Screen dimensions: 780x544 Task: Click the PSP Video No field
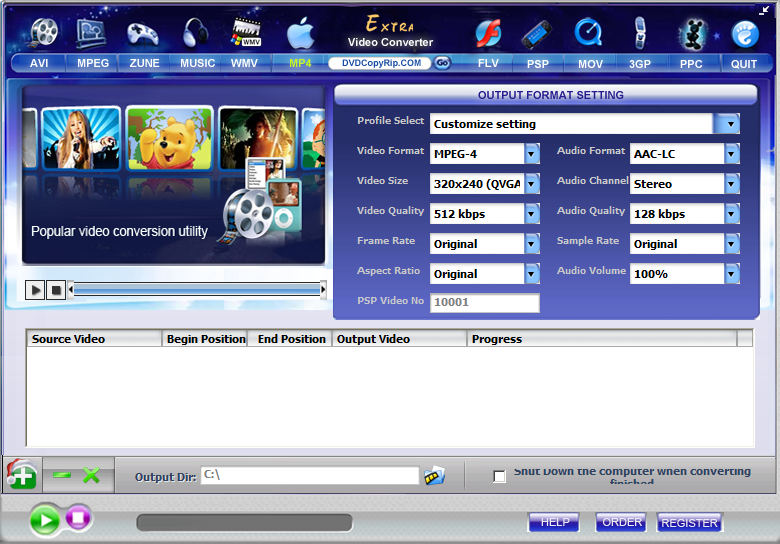click(x=485, y=302)
